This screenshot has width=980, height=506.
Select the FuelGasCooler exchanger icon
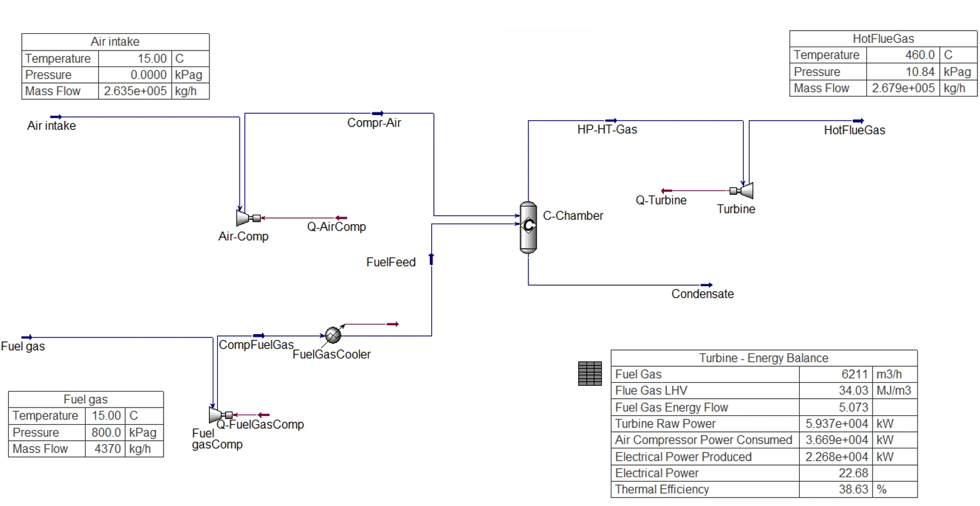(333, 335)
